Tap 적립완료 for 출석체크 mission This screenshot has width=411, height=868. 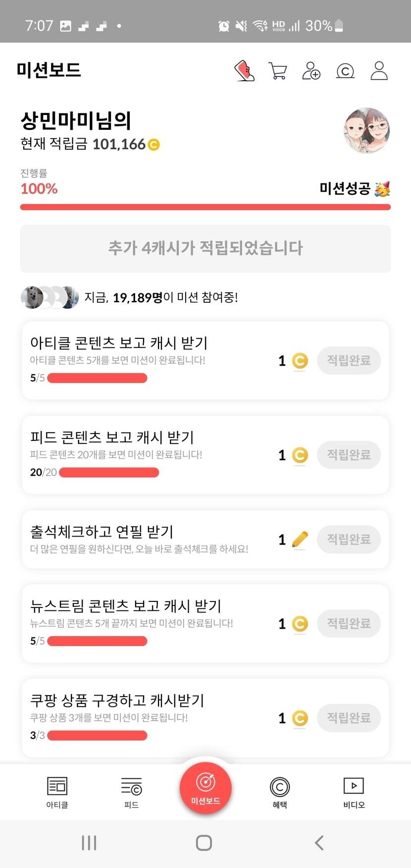349,539
